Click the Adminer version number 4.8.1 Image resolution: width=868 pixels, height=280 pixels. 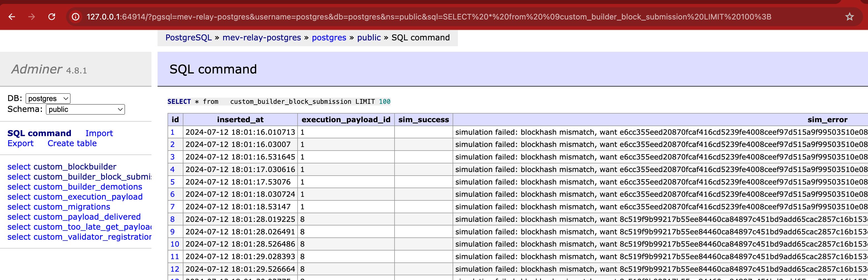(76, 70)
